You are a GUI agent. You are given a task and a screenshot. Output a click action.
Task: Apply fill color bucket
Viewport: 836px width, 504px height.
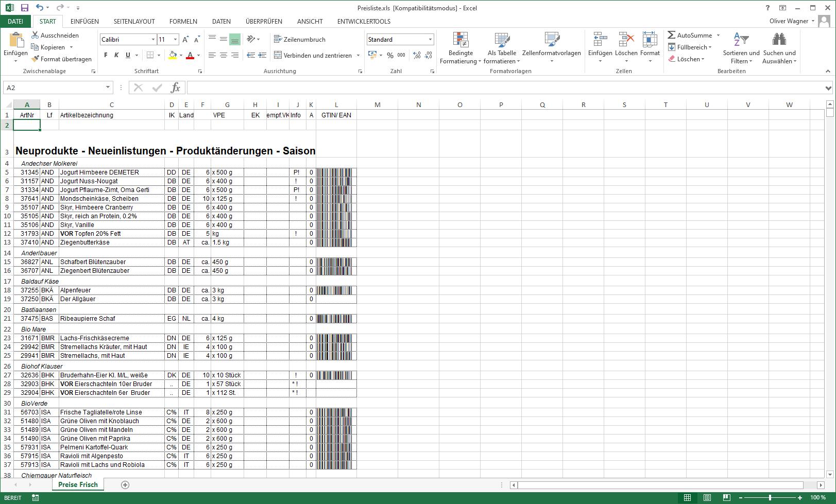click(x=173, y=55)
